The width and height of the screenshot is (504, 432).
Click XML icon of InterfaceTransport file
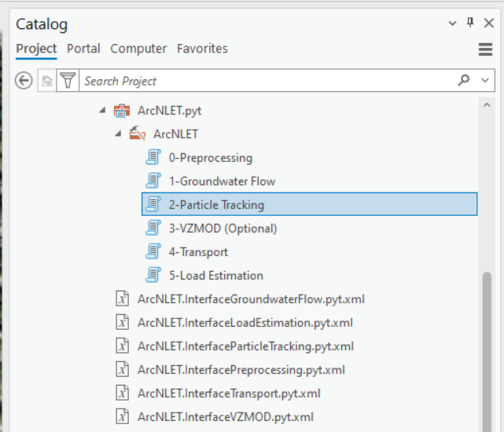point(122,393)
